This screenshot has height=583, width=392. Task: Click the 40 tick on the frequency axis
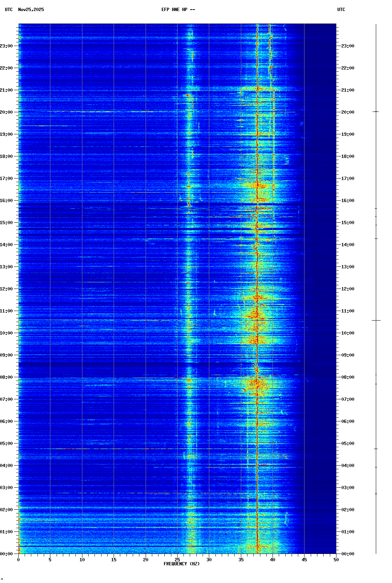pos(272,560)
